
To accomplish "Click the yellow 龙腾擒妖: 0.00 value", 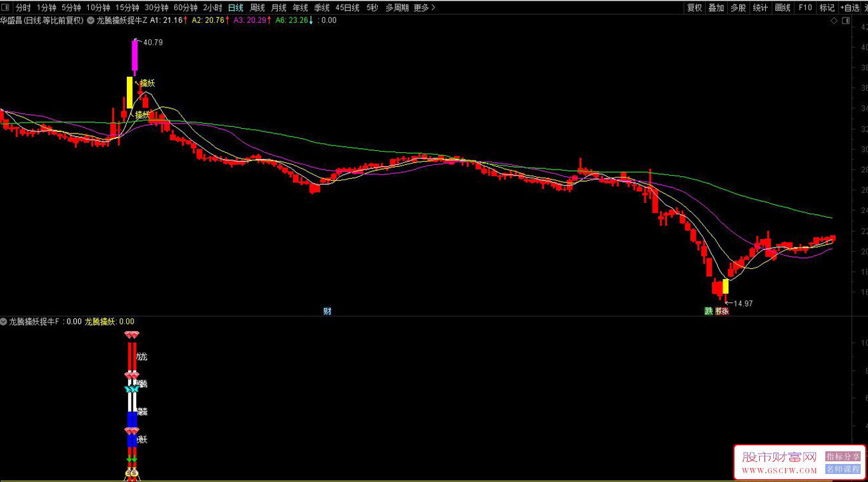I will [x=110, y=322].
